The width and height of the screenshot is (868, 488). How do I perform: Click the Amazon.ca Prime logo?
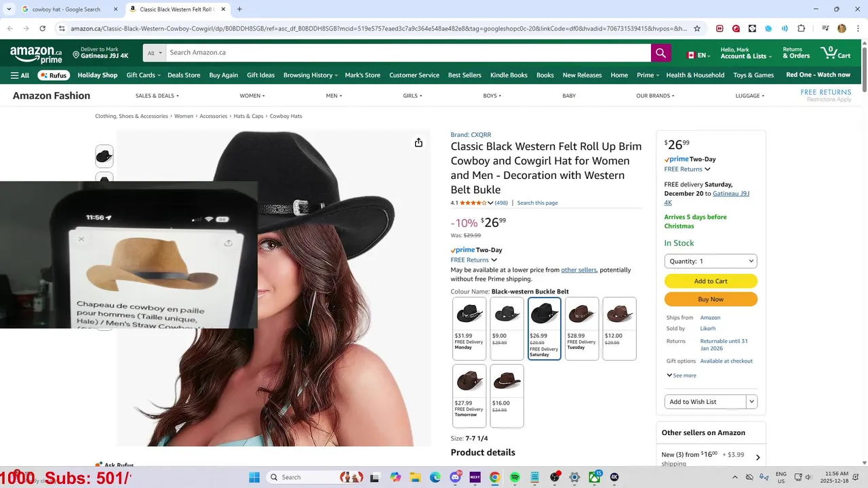(36, 54)
